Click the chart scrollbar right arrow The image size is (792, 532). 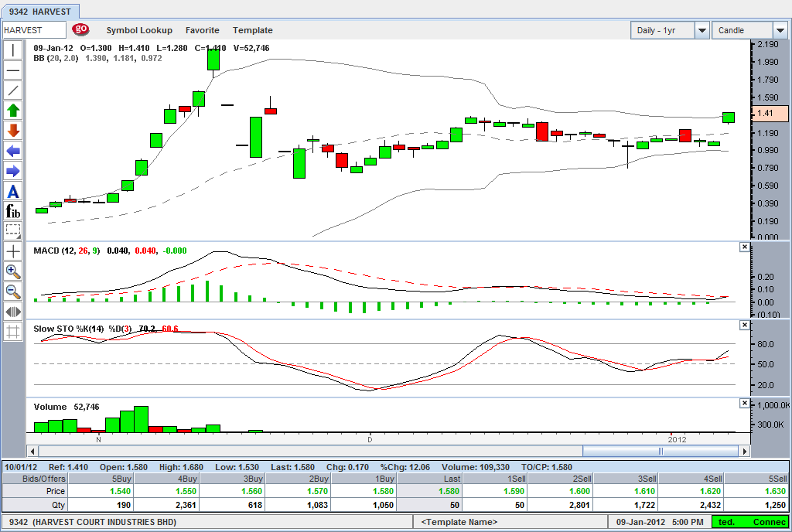pyautogui.click(x=745, y=452)
